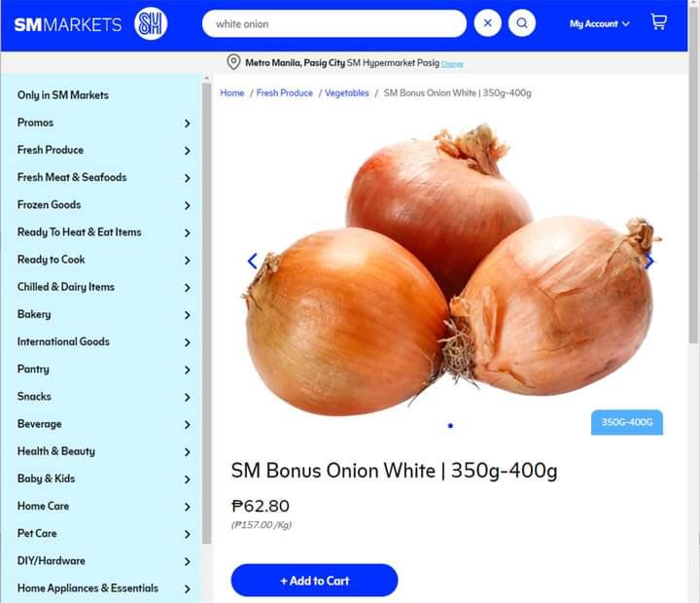Image resolution: width=700 pixels, height=603 pixels.
Task: Expand the Home Care chevron
Action: pos(188,507)
